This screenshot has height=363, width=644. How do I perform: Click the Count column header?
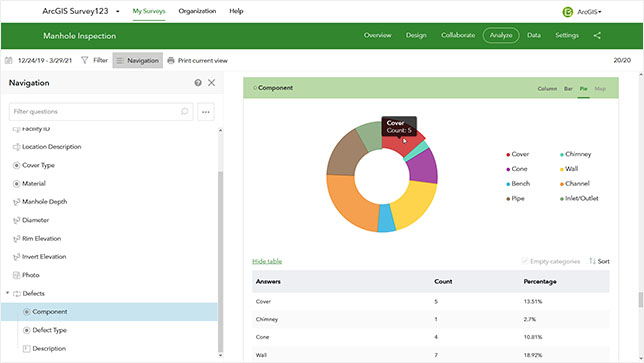[x=443, y=282]
